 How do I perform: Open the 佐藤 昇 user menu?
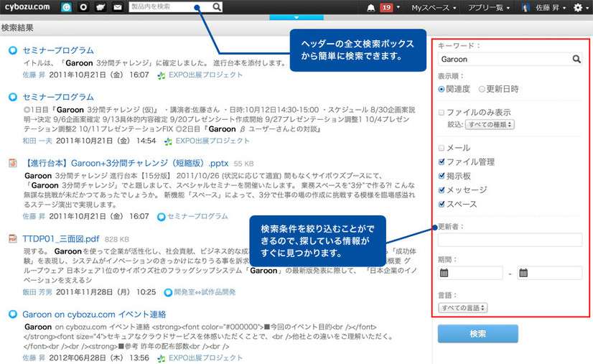pyautogui.click(x=550, y=8)
